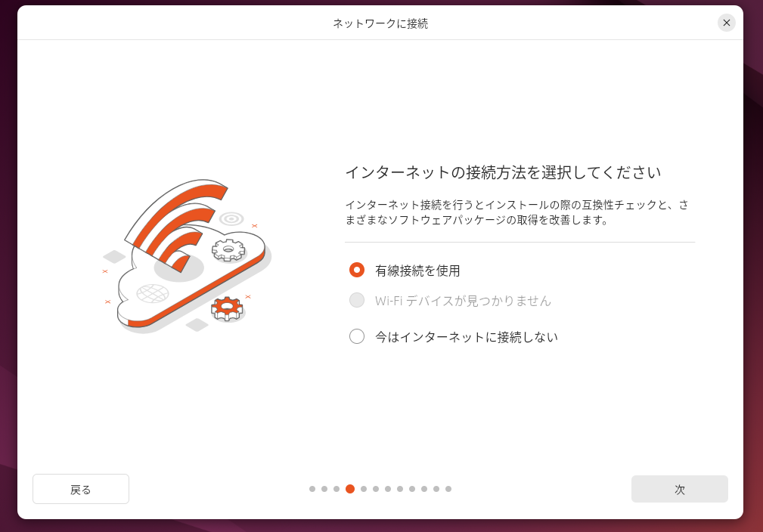
Task: Click the disabled Wi-Fi radio button
Action: 357,300
